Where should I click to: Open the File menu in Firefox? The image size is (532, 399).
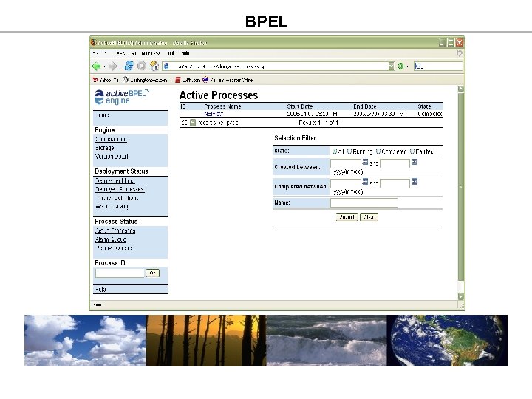click(96, 53)
